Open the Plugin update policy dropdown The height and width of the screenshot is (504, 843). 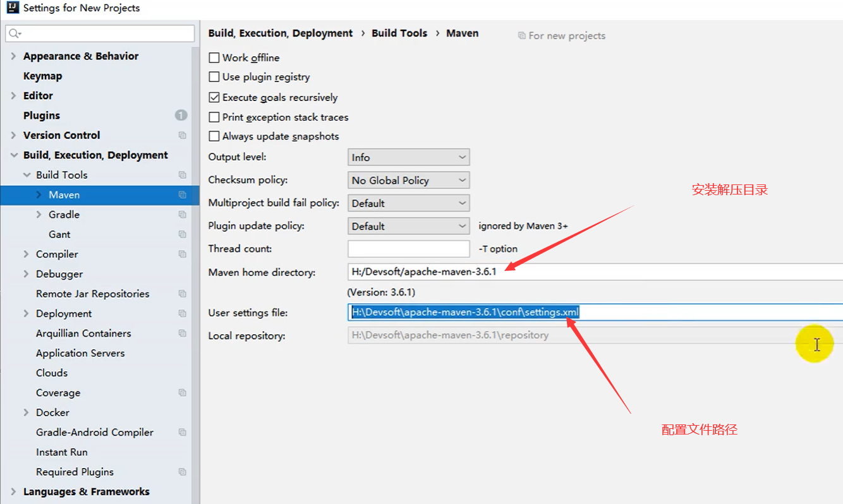(409, 226)
